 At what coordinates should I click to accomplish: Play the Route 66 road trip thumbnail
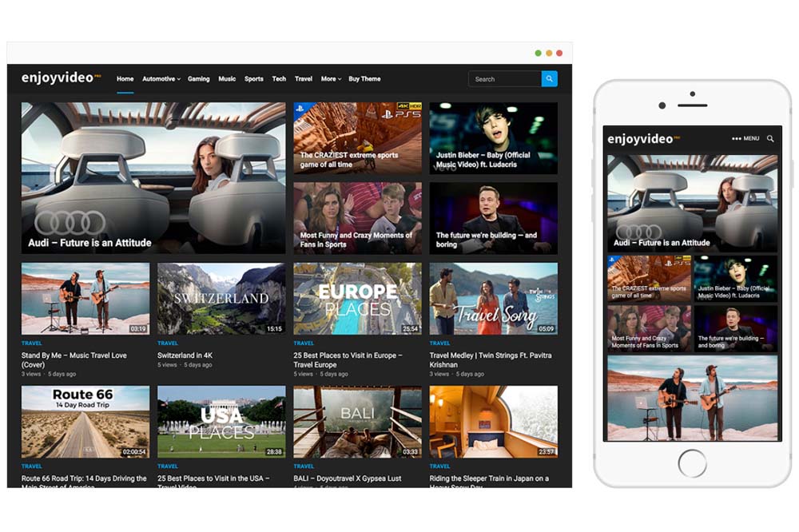pos(85,422)
